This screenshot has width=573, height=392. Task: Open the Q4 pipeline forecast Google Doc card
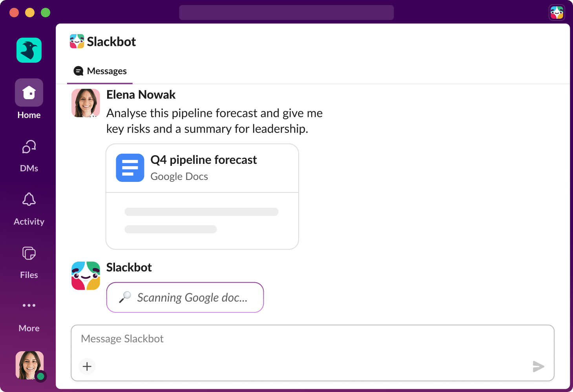pos(202,168)
